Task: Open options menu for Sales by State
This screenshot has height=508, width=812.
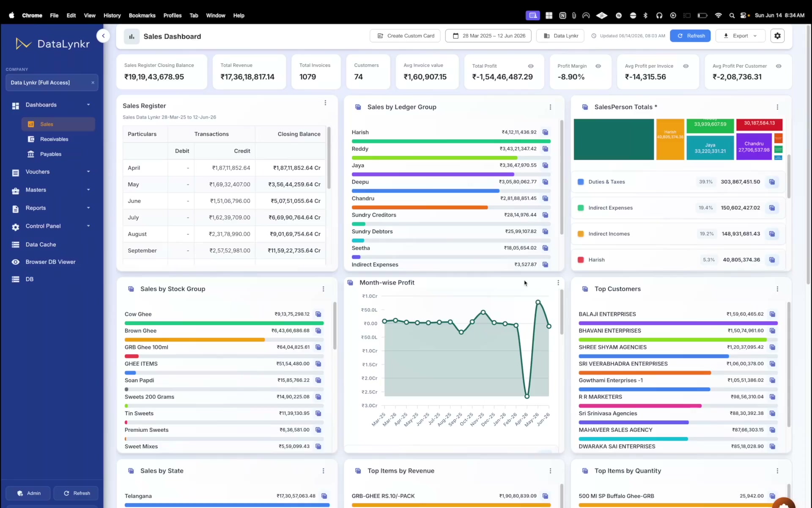Action: 324,471
